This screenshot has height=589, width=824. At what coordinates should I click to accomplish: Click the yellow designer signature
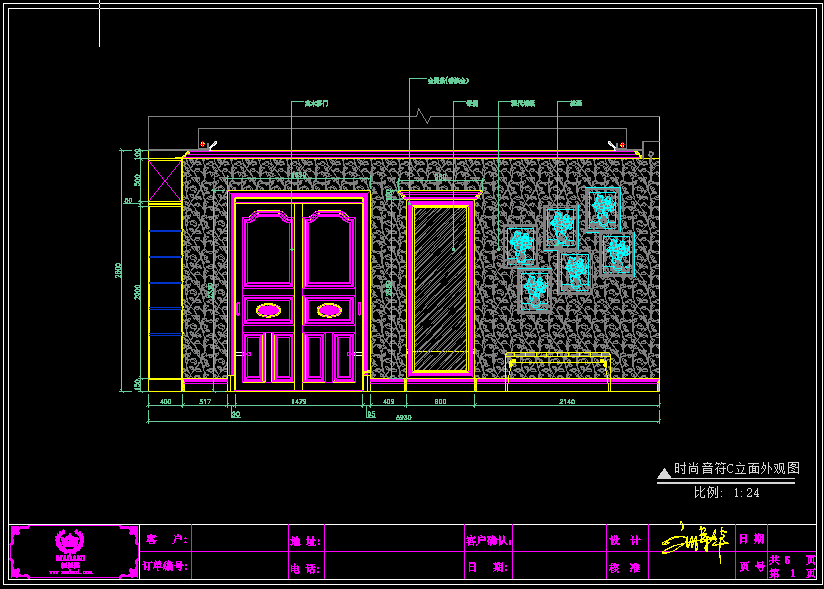coord(695,542)
